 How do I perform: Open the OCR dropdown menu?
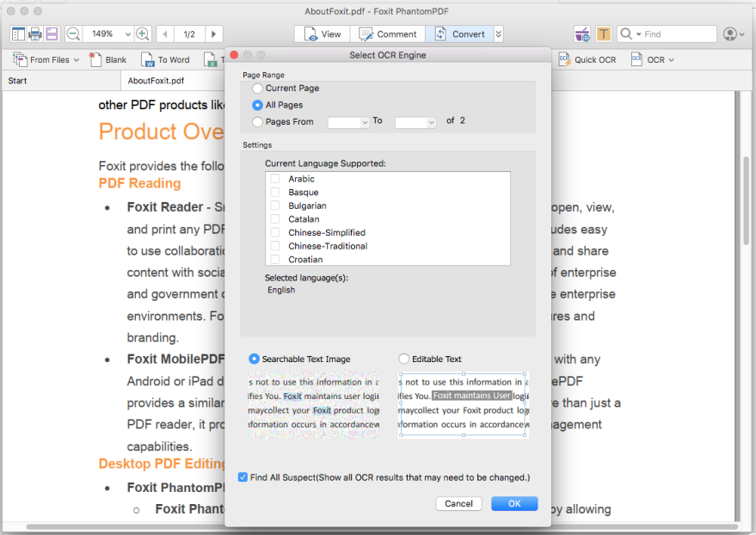click(x=653, y=59)
